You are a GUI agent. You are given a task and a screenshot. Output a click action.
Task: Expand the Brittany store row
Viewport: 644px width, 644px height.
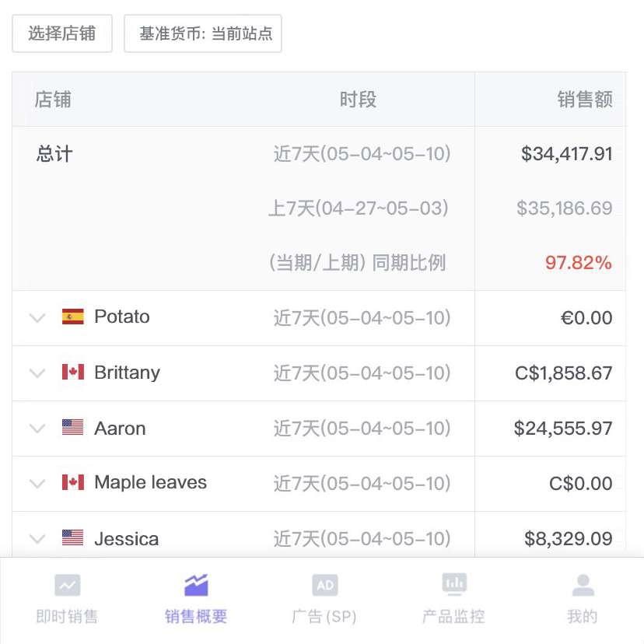[x=37, y=373]
